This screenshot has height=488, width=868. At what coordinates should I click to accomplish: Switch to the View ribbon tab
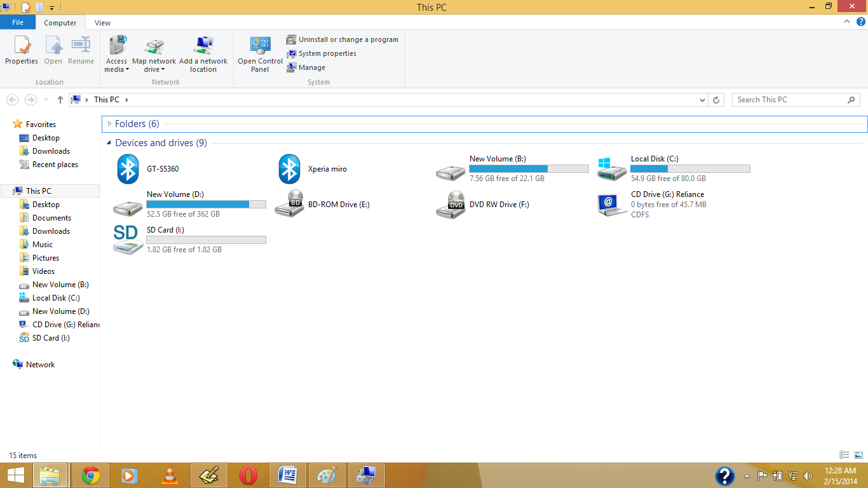103,23
